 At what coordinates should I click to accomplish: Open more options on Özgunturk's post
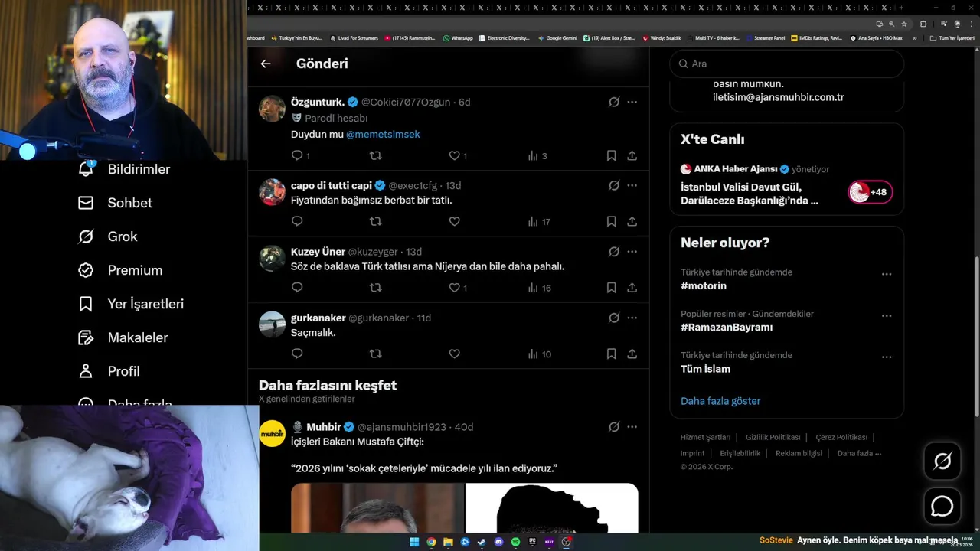[x=632, y=102]
